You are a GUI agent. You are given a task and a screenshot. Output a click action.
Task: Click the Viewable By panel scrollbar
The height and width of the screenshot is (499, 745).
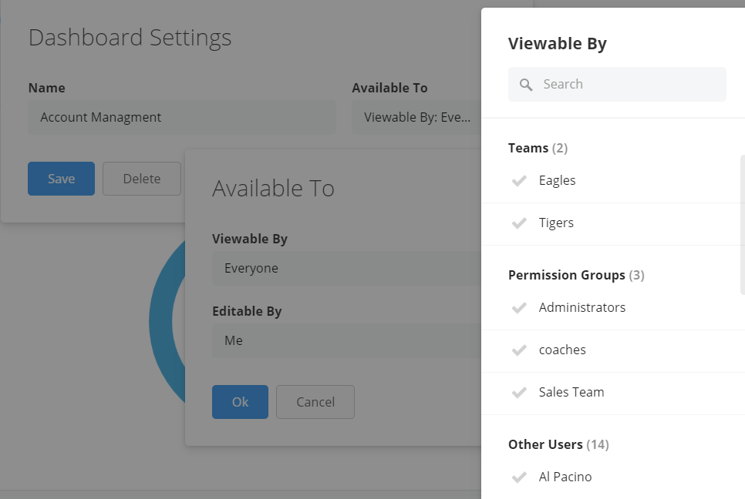[743, 224]
